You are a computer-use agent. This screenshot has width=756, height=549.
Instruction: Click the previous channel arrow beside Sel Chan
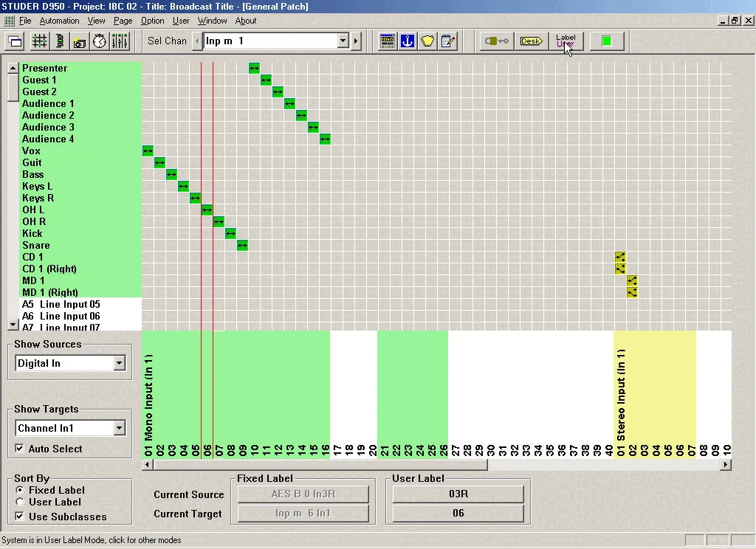196,41
